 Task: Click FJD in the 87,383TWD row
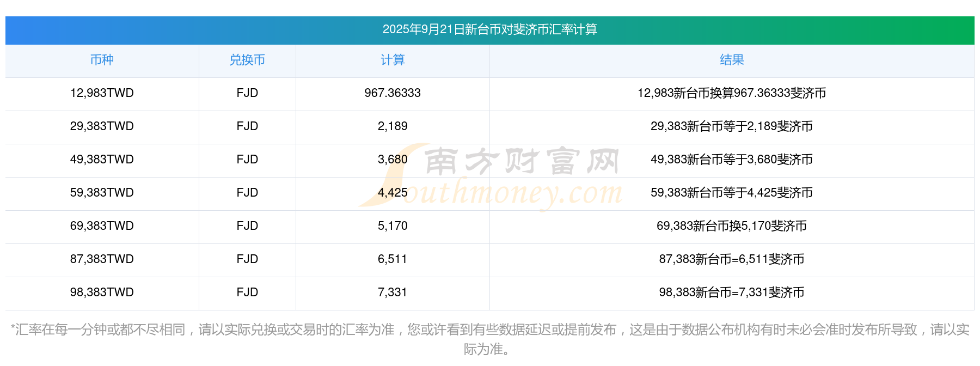tap(247, 259)
